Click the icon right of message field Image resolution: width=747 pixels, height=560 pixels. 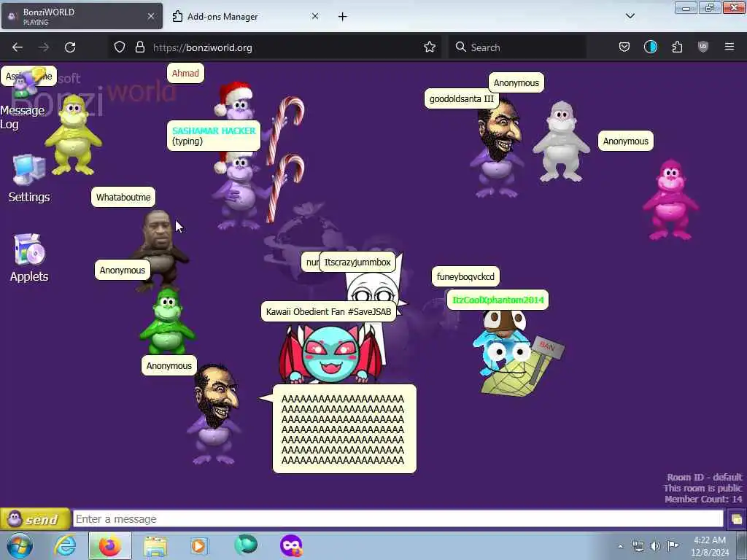[737, 519]
